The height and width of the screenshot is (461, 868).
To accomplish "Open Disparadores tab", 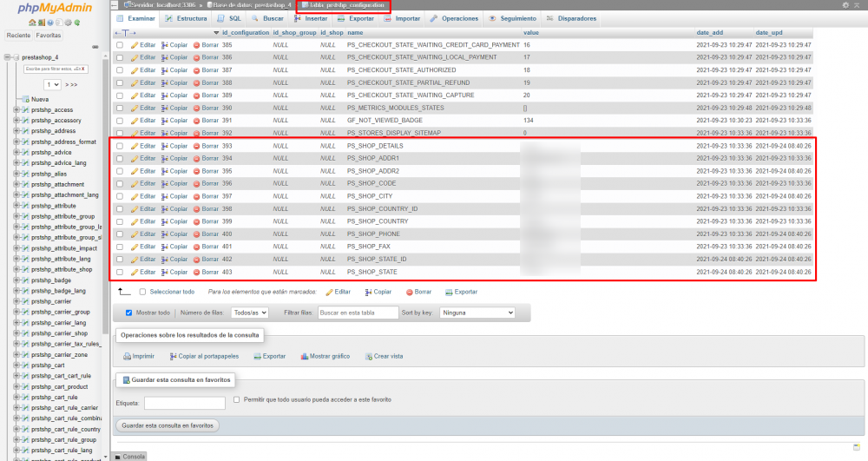I will [x=572, y=18].
